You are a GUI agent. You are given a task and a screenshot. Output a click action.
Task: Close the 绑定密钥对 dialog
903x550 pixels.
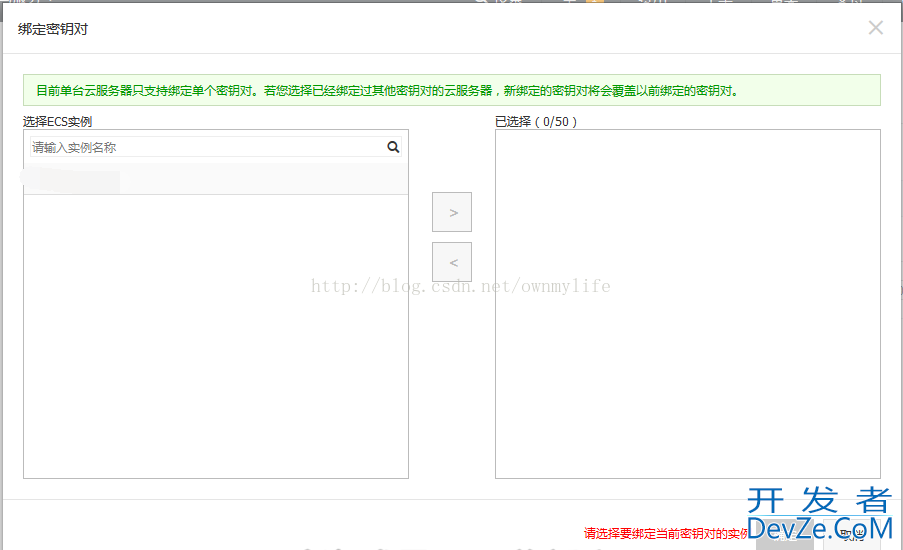875,28
